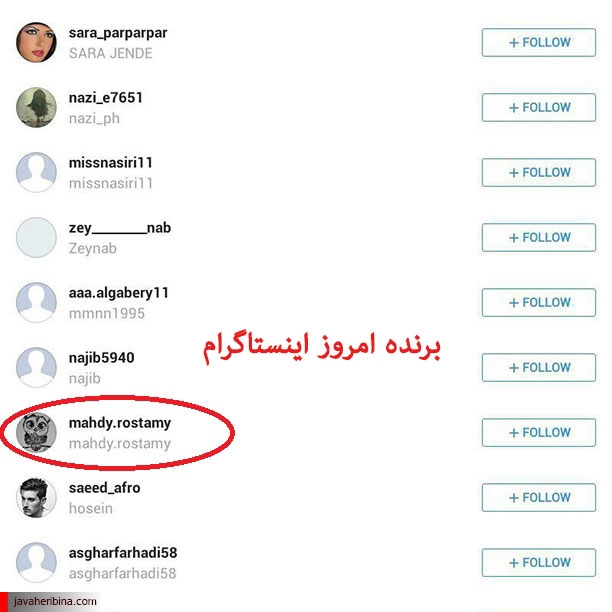The width and height of the screenshot is (612, 612).
Task: Follow aaa.algabery11
Action: point(539,302)
